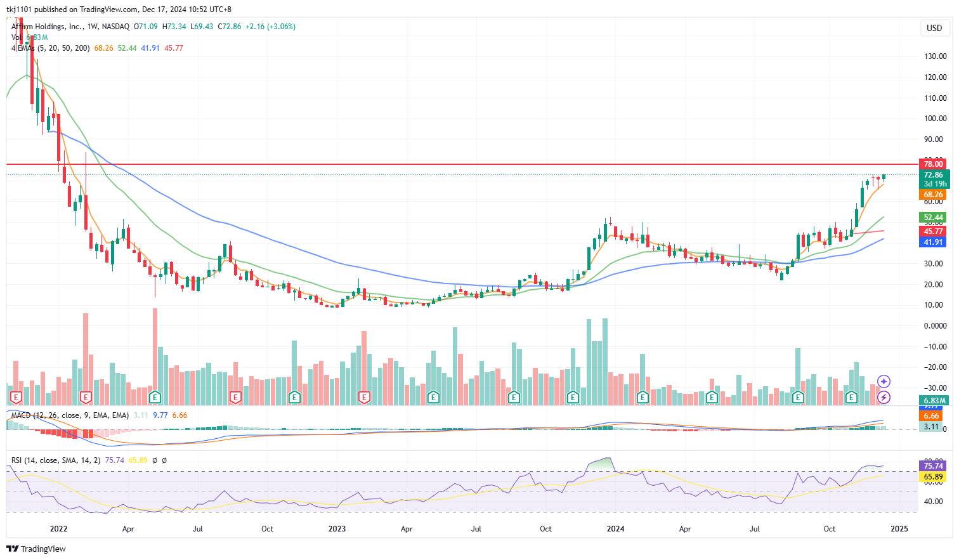959x560 pixels.
Task: Click the TradingView logo at bottom left
Action: [x=36, y=549]
